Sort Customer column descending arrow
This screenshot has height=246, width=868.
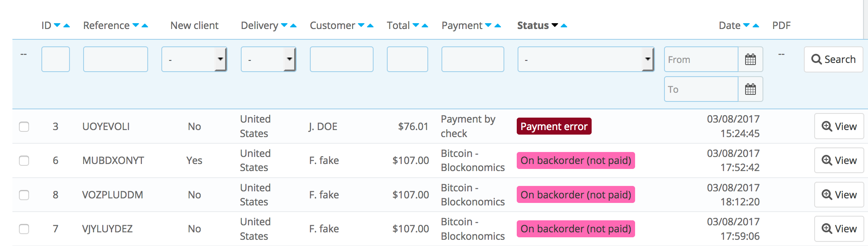point(361,26)
